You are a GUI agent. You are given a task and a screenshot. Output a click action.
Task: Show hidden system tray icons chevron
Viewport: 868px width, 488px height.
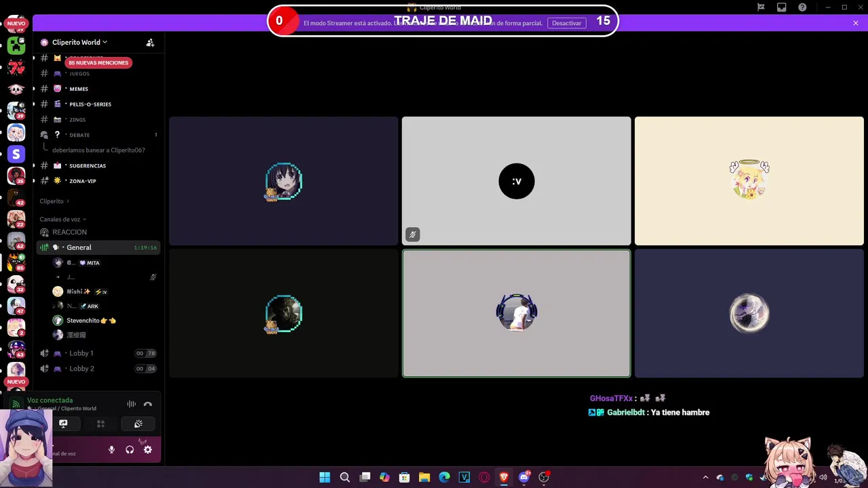tap(705, 477)
